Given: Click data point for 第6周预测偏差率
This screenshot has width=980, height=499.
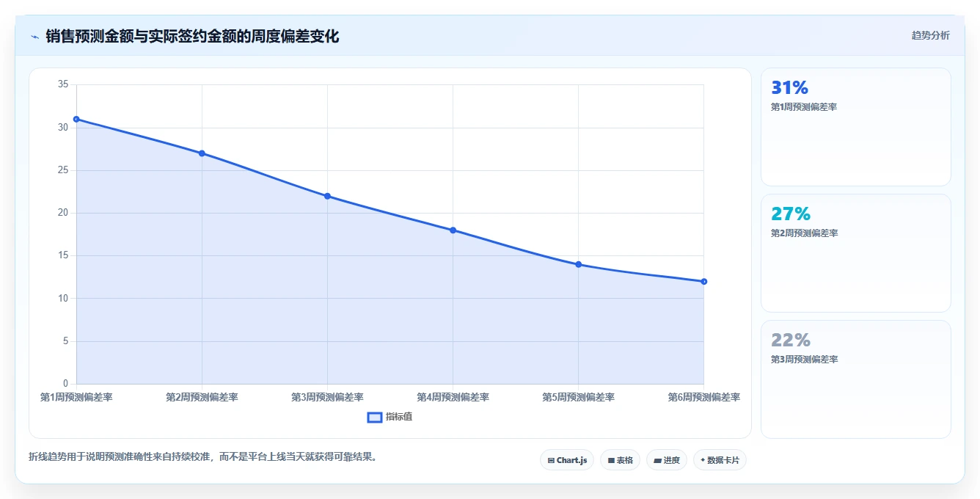Looking at the screenshot, I should pos(703,282).
